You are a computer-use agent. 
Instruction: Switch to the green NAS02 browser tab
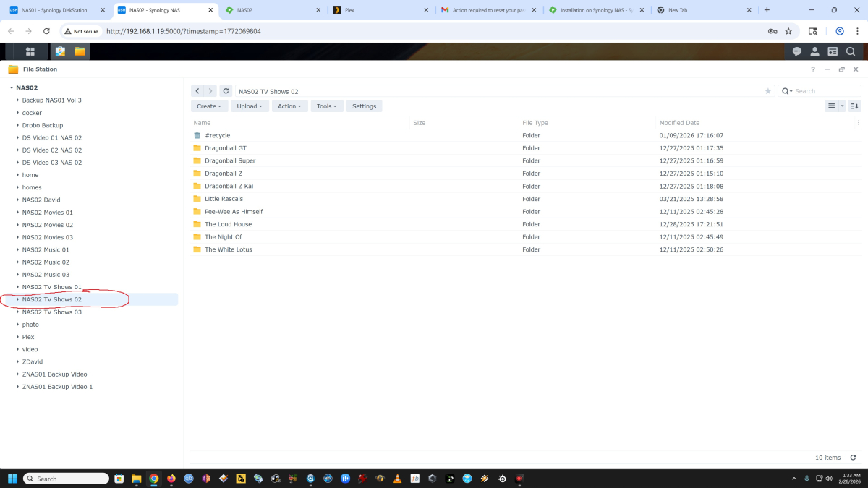point(274,10)
